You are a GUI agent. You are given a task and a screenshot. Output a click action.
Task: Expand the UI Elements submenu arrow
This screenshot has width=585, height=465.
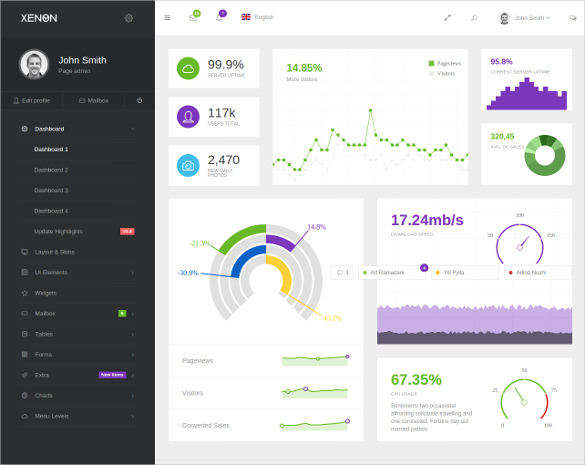pos(132,273)
